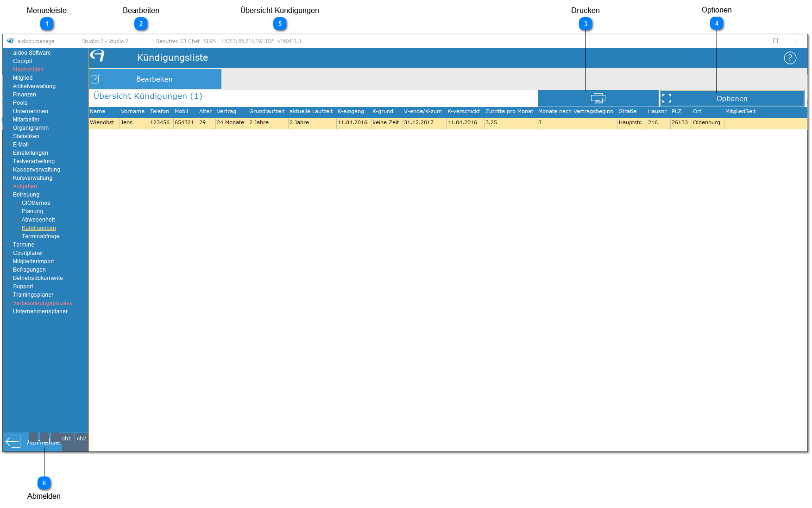Screen dimensions: 812x508
Task: Open Verbesserungsprozess menu entry
Action: click(x=43, y=303)
